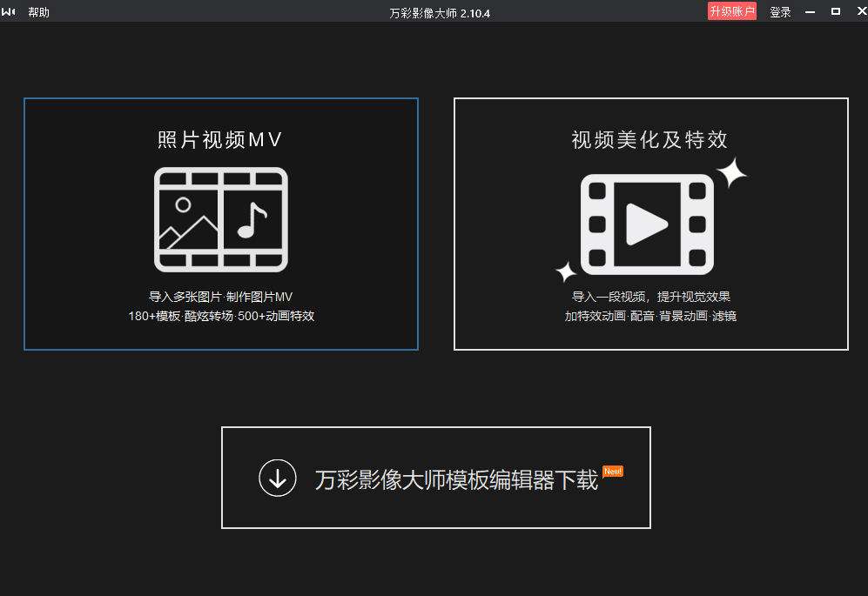Select the 照片视频MV heading
The image size is (868, 596).
220,139
